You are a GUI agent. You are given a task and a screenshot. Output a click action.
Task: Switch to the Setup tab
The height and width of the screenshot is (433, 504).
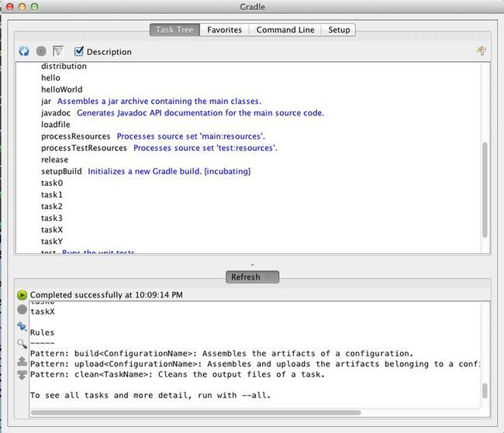(x=339, y=30)
